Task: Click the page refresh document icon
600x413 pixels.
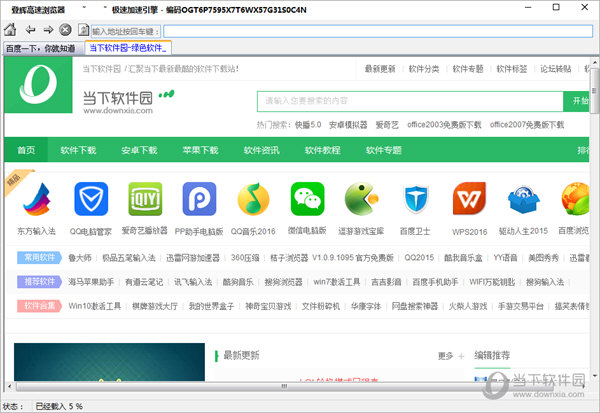Action: (x=83, y=29)
